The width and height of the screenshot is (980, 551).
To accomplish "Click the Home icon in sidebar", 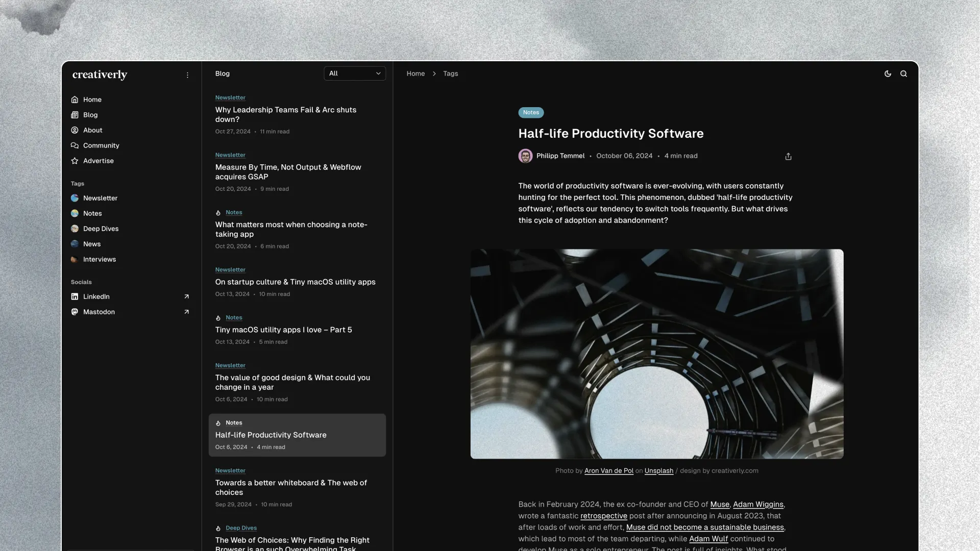I will [75, 99].
